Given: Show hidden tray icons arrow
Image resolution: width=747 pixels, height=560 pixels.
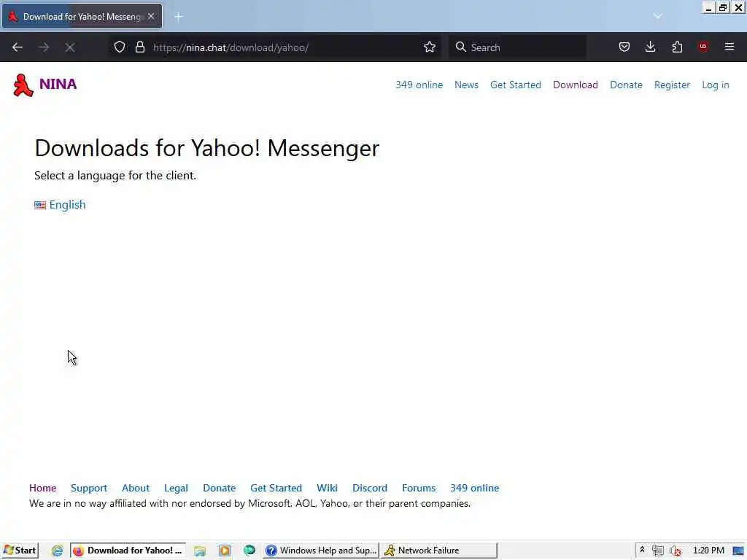Looking at the screenshot, I should tap(642, 550).
